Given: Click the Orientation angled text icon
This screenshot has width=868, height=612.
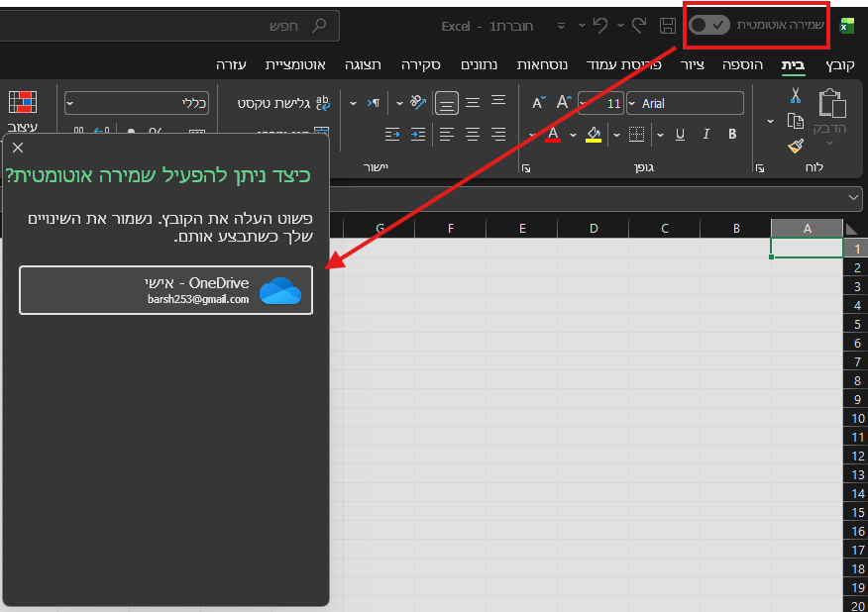Looking at the screenshot, I should [418, 102].
